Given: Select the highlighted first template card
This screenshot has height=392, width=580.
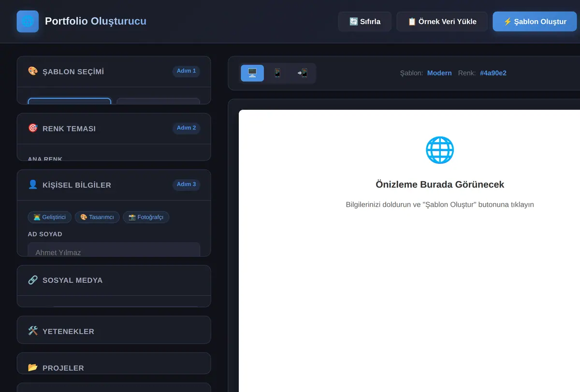Looking at the screenshot, I should coord(70,101).
